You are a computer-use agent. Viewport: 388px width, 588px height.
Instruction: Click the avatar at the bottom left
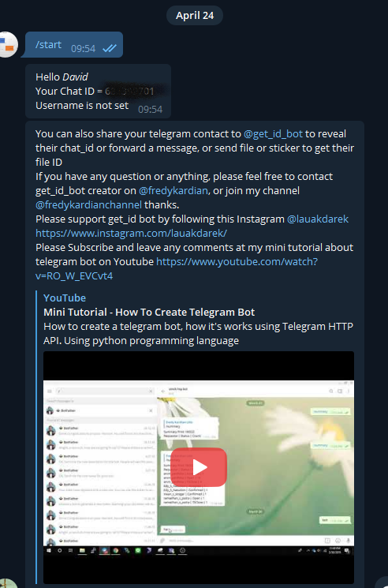click(x=7, y=583)
